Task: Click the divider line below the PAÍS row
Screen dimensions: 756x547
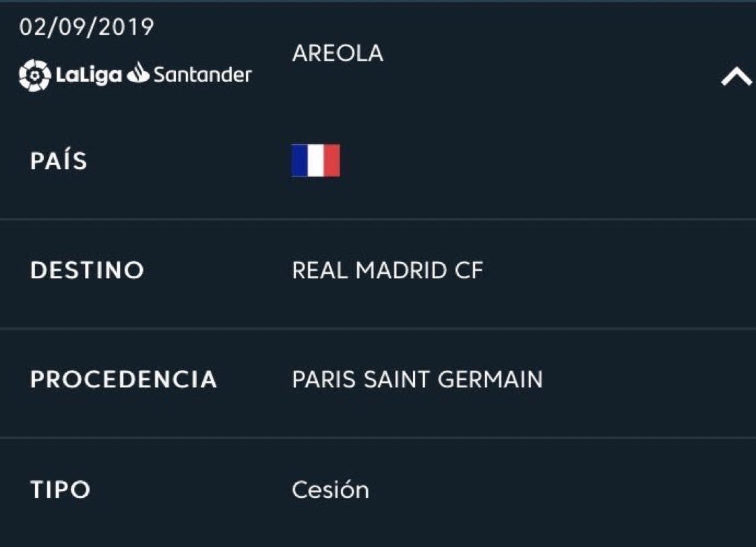Action: tap(378, 219)
